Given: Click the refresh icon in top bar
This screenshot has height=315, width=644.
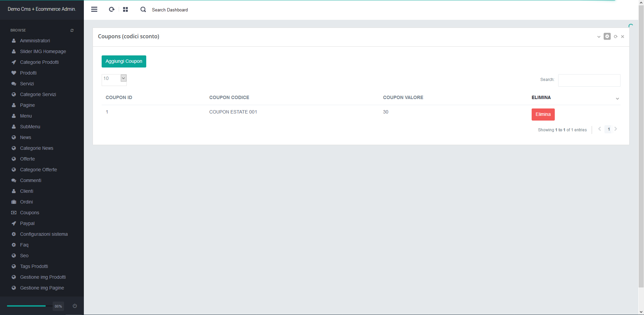Looking at the screenshot, I should point(112,9).
